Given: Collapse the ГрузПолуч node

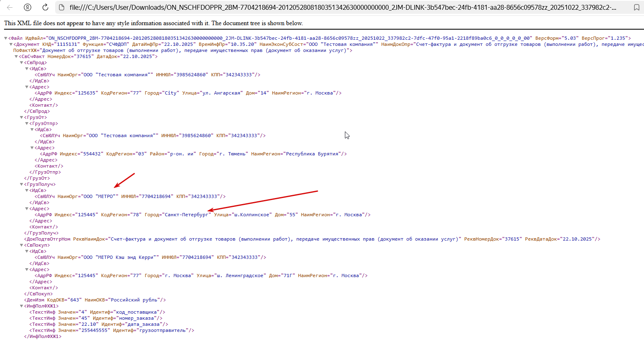Looking at the screenshot, I should tap(21, 184).
